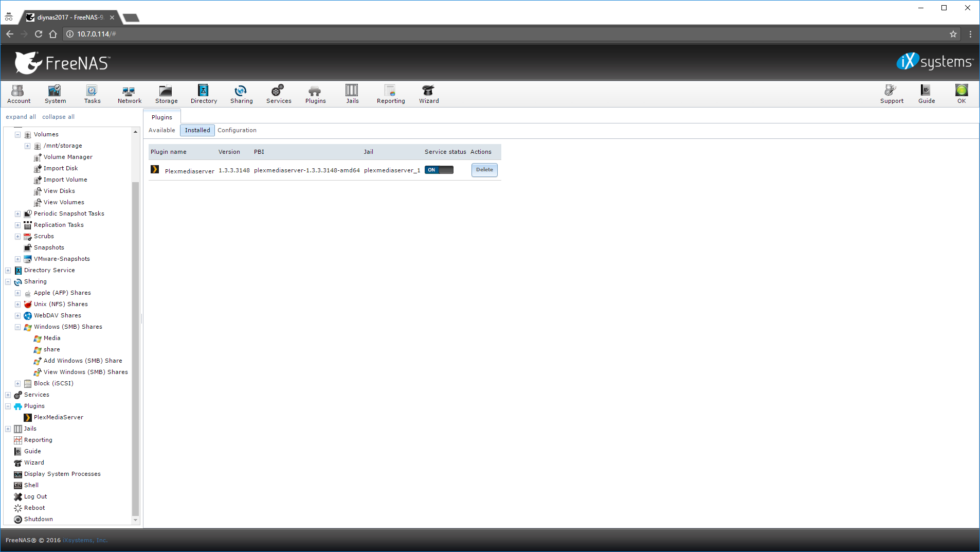980x552 pixels.
Task: Select PlexMediaServer in sidebar tree
Action: click(x=58, y=418)
